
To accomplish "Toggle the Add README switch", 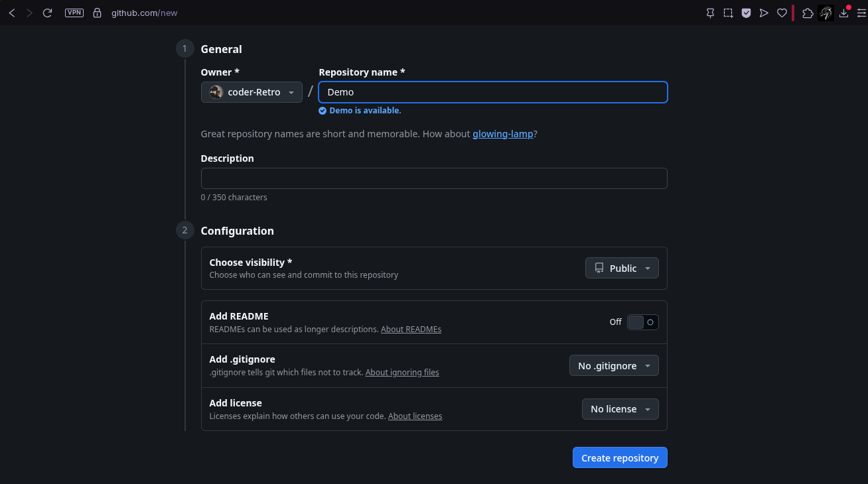I will (x=642, y=322).
